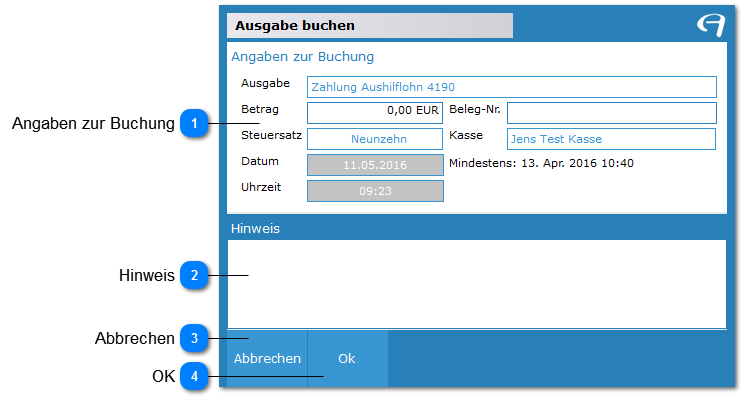The image size is (744, 402).
Task: Cancel via the Abbrechen button
Action: [267, 358]
